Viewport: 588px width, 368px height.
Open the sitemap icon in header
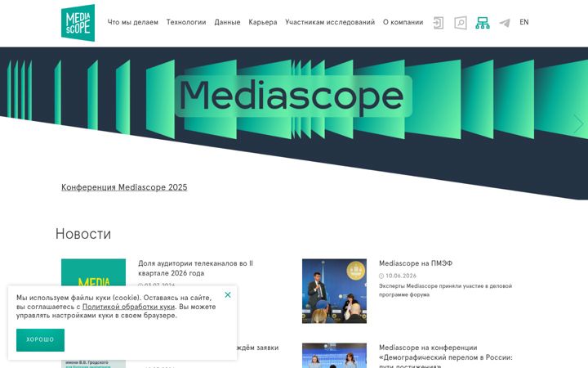[483, 23]
